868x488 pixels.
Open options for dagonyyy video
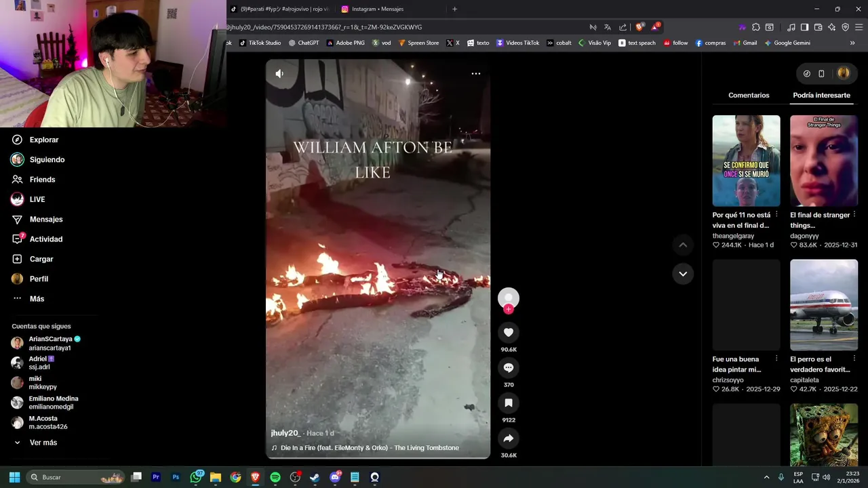tap(854, 214)
